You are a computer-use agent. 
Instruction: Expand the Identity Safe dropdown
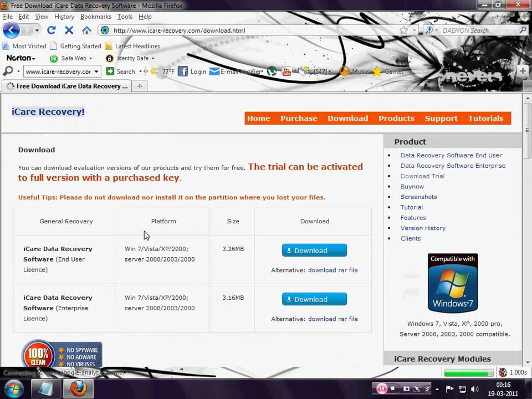(x=153, y=58)
